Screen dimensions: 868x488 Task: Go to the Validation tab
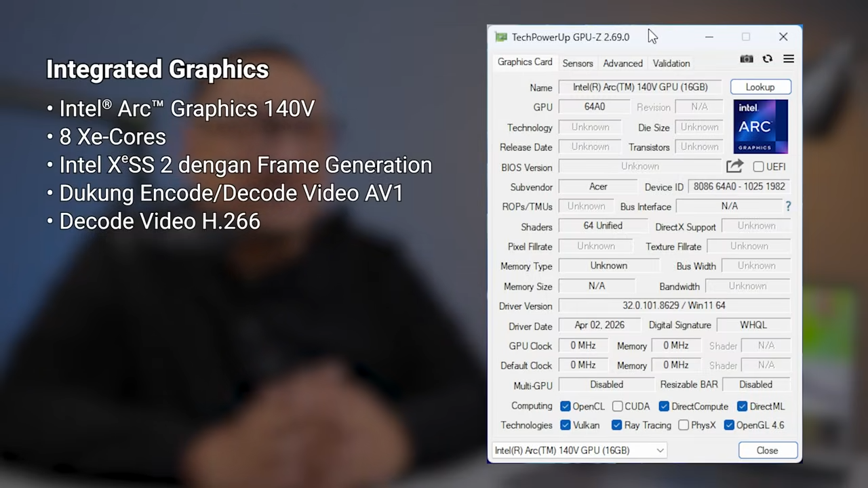tap(671, 63)
